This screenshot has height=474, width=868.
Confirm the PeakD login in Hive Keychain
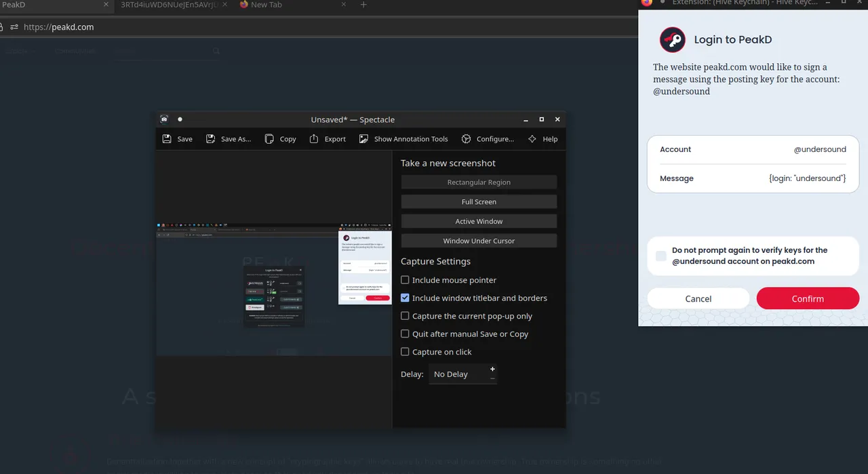click(x=808, y=298)
